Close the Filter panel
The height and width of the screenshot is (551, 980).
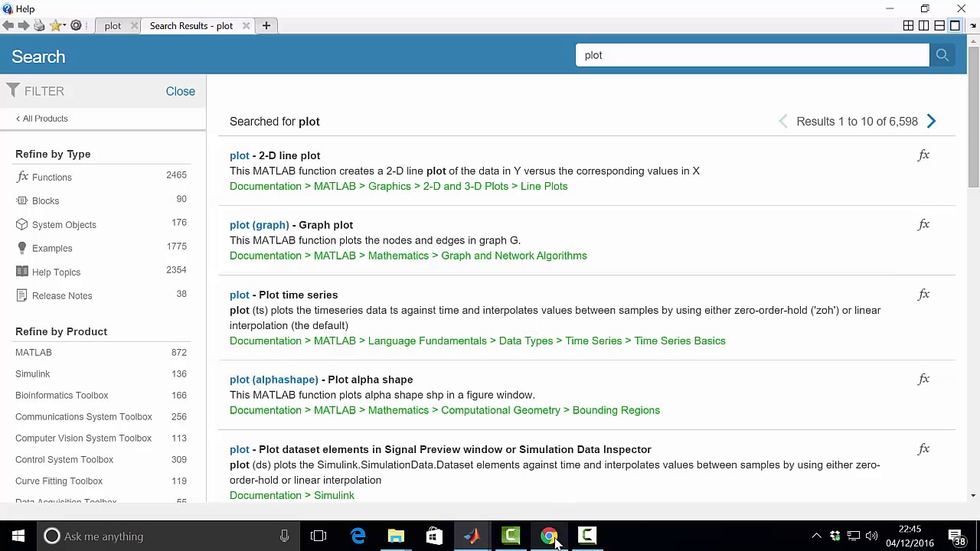click(x=181, y=91)
